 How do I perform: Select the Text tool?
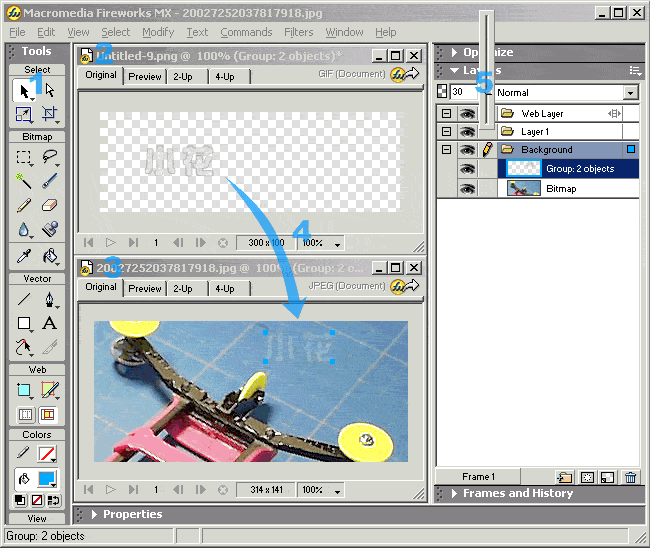click(49, 323)
